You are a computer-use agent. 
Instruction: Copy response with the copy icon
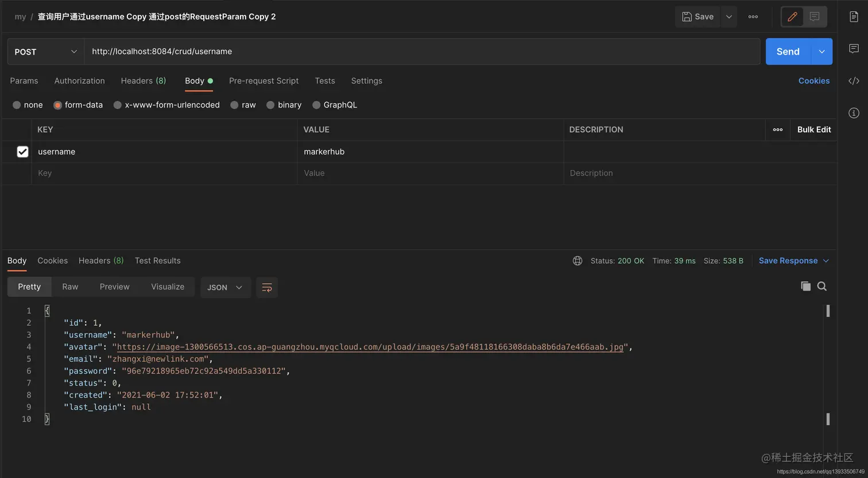[x=806, y=286]
